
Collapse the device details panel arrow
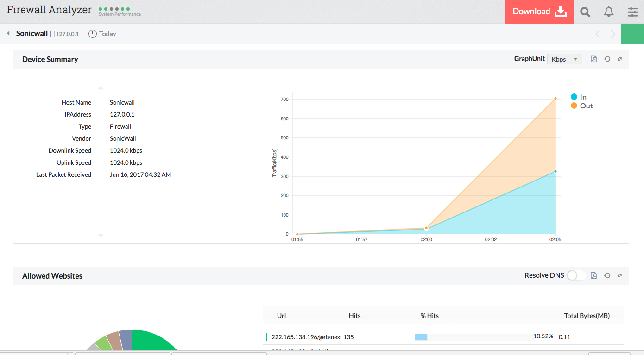101,87
